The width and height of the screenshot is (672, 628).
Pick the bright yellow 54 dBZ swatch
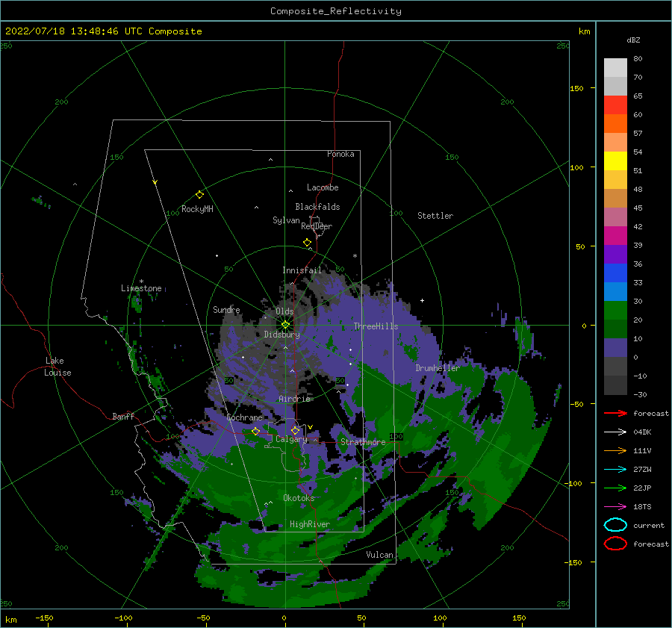(615, 161)
